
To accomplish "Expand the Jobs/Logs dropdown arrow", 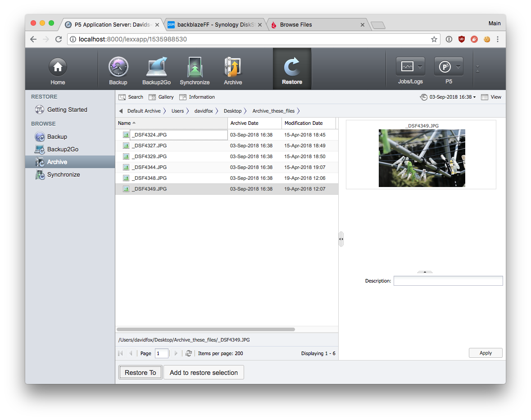I will point(420,67).
